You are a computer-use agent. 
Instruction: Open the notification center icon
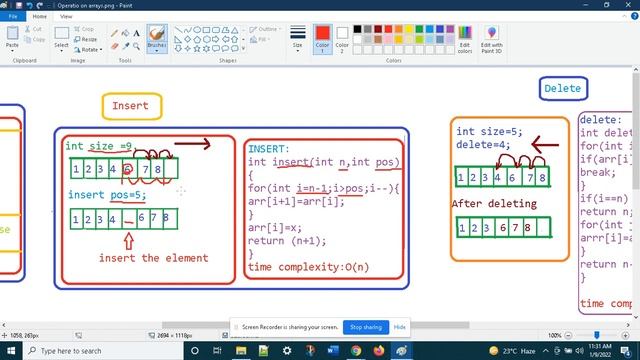(x=626, y=351)
